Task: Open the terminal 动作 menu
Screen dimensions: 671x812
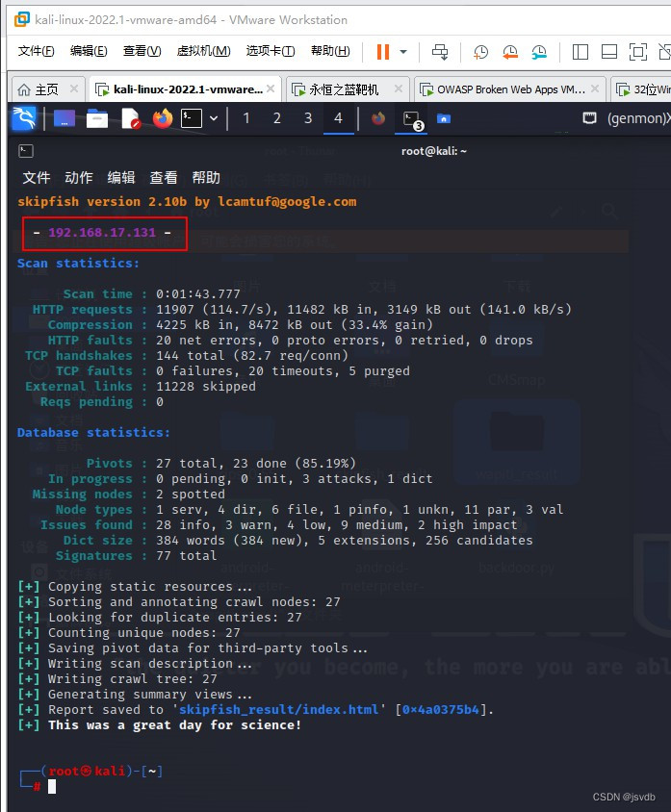Action: pos(79,178)
